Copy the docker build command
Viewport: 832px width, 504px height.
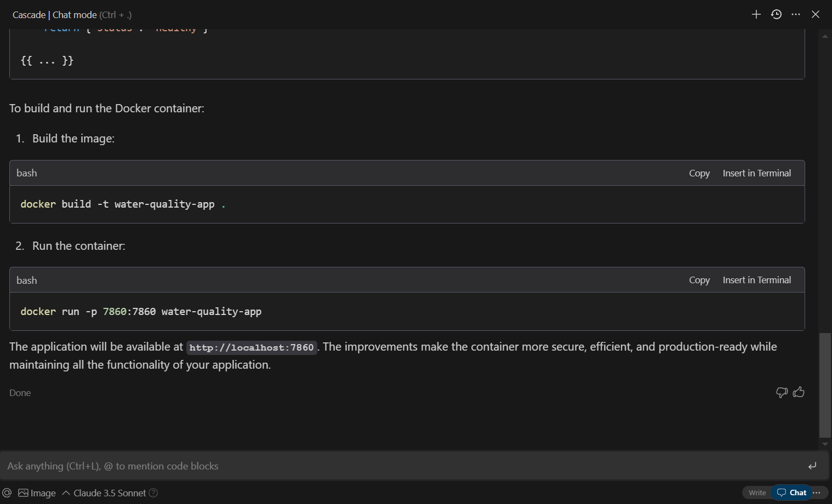click(699, 173)
